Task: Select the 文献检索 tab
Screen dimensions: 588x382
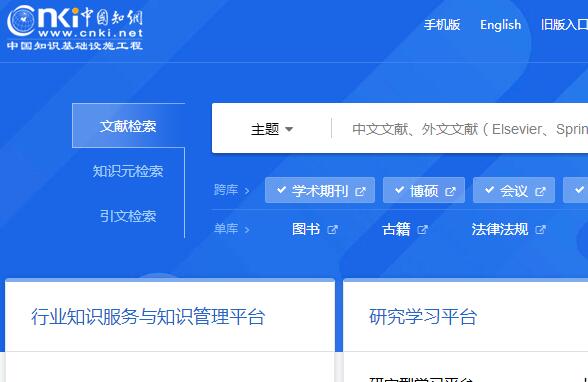Action: [x=128, y=126]
